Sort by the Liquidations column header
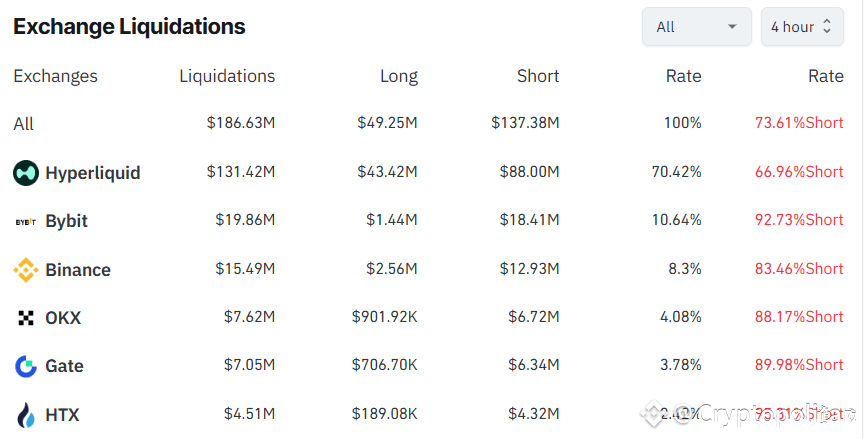Image resolution: width=864 pixels, height=439 pixels. pos(227,76)
